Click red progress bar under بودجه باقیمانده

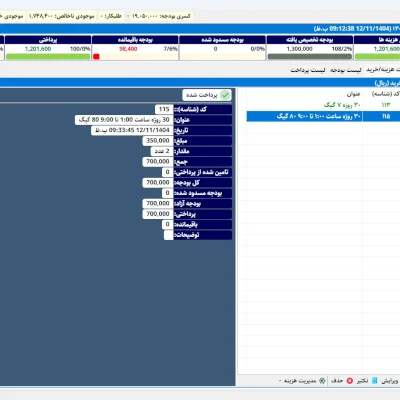[96, 57]
